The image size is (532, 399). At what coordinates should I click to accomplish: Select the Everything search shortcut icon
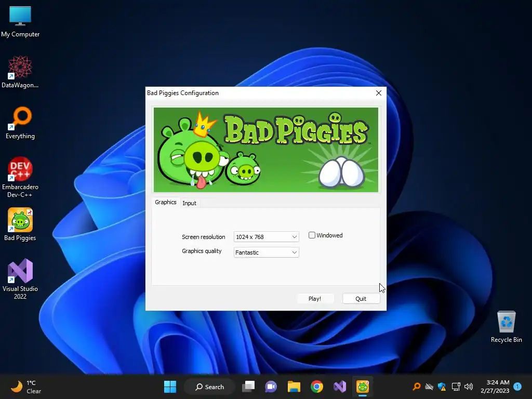(x=20, y=123)
